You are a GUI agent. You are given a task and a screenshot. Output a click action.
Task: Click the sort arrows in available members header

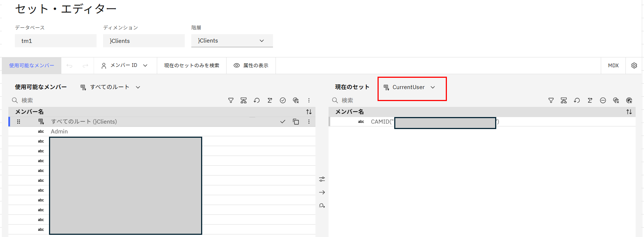309,112
